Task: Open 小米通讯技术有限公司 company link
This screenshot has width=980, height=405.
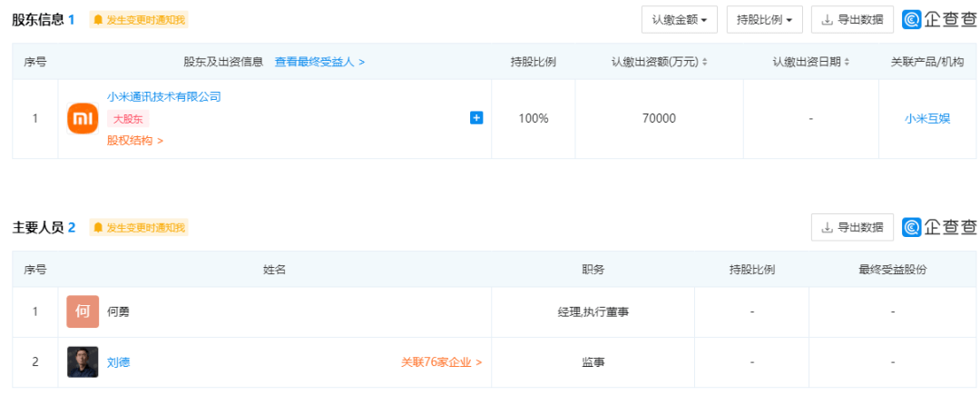Action: coord(163,97)
